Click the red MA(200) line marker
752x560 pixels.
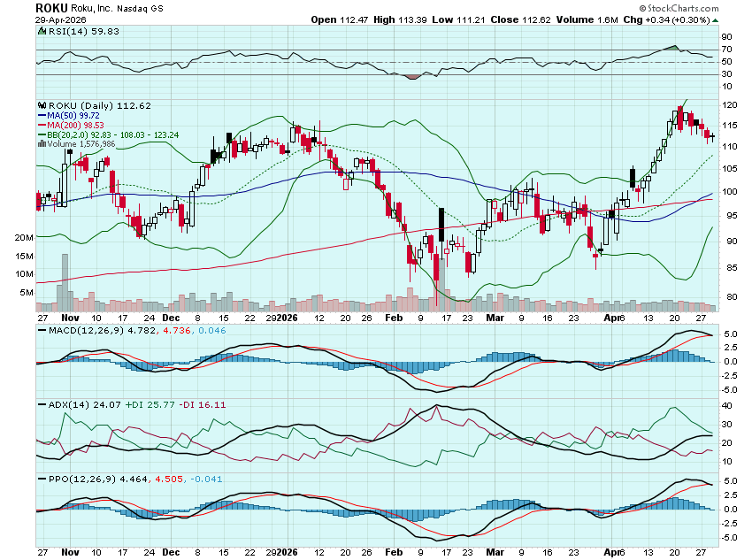[42, 125]
